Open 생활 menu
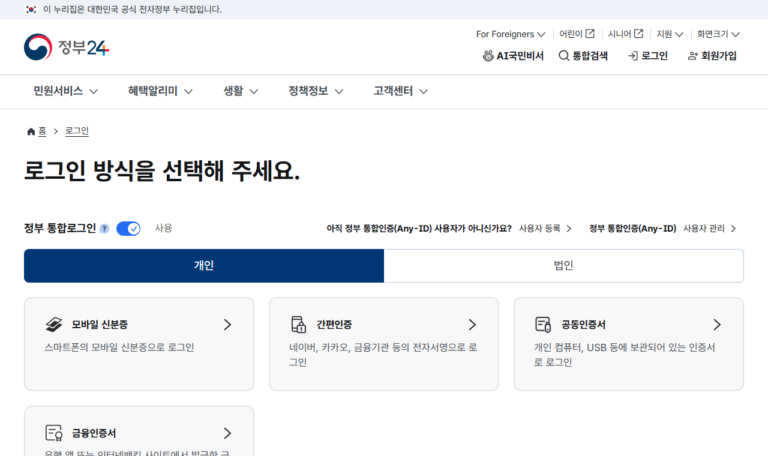Viewport: 768px width, 456px height. tap(240, 91)
